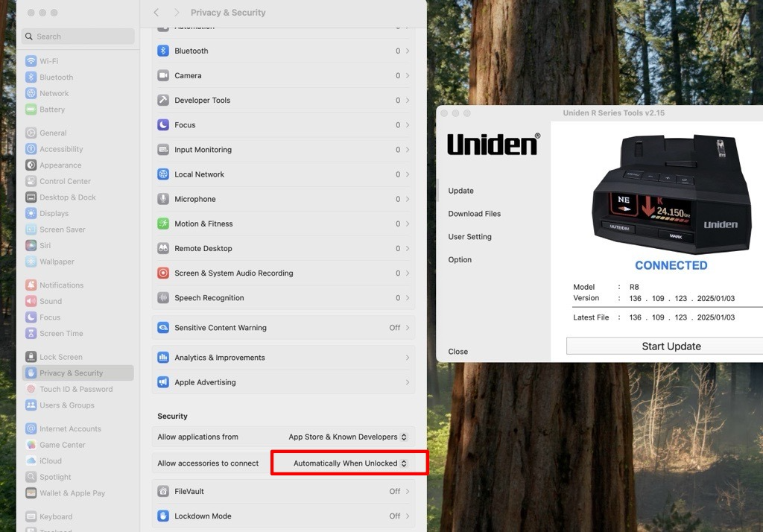
Task: Open Displays icon in sidebar
Action: point(31,213)
